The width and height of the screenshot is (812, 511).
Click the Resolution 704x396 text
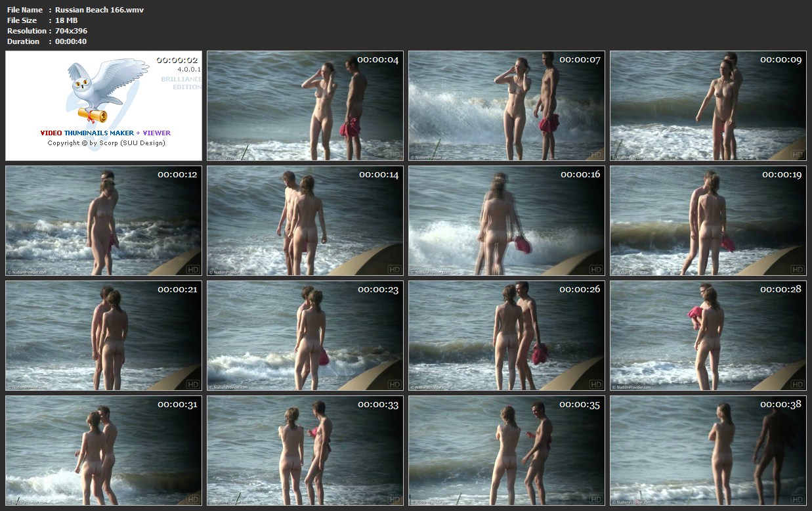tap(71, 31)
